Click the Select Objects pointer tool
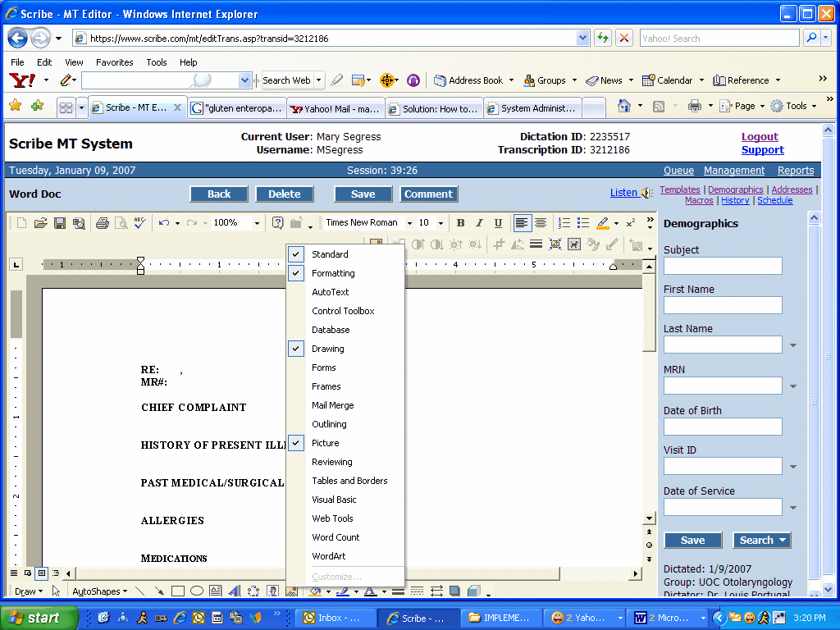This screenshot has height=630, width=840. [x=56, y=591]
